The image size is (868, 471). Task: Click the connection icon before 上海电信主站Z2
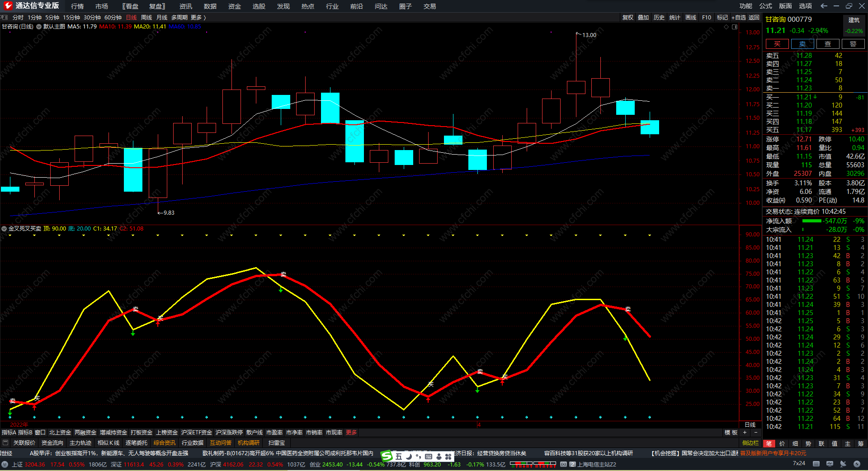[x=563, y=464]
